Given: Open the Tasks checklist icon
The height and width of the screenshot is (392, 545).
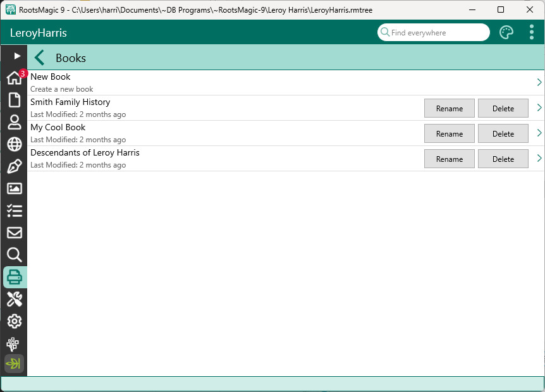Looking at the screenshot, I should pyautogui.click(x=14, y=211).
